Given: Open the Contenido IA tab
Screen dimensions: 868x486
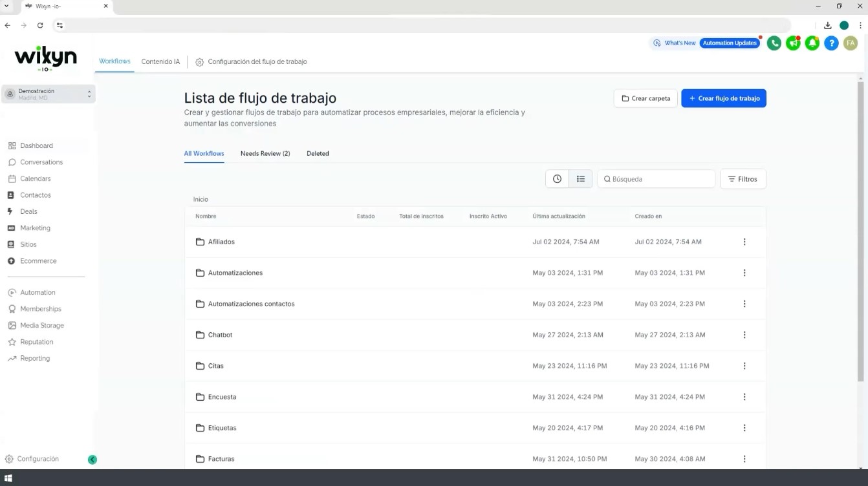Looking at the screenshot, I should [160, 62].
